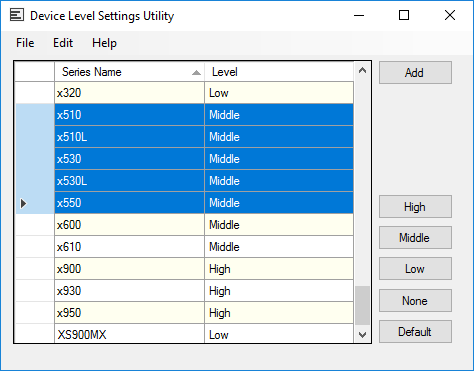Open the Help menu

tap(104, 43)
